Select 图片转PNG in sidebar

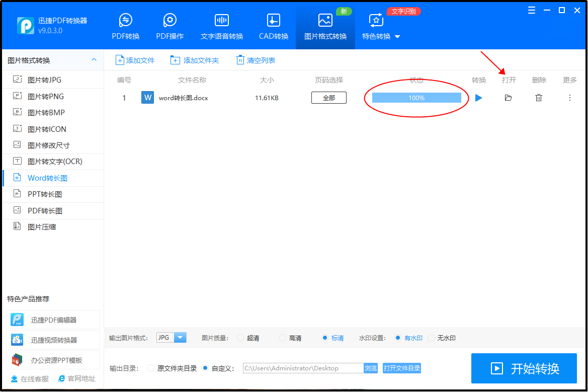(53, 97)
